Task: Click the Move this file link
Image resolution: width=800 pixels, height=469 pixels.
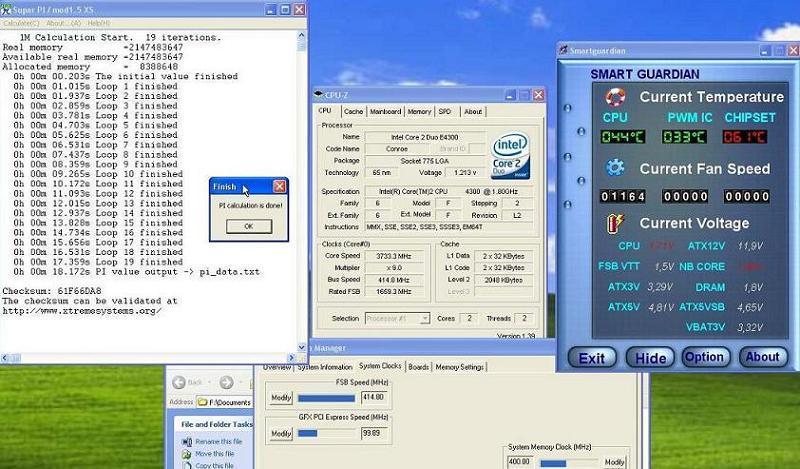Action: pyautogui.click(x=215, y=454)
